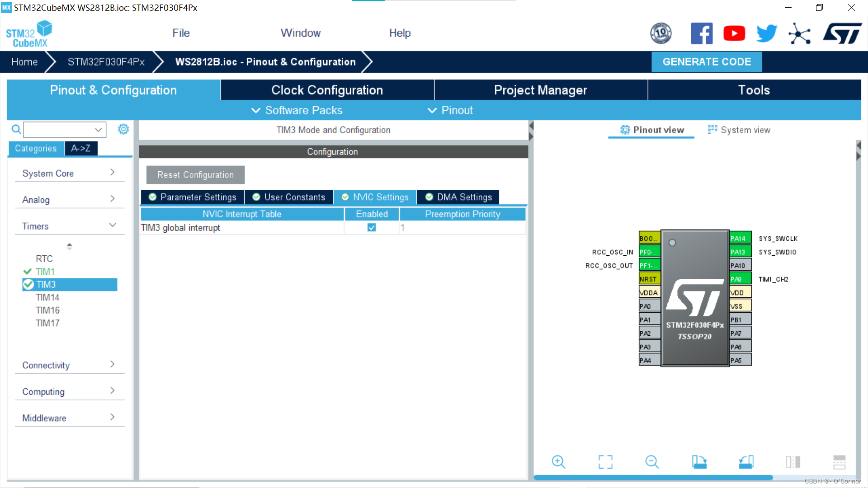Click the GENERATE CODE button
This screenshot has height=488, width=868.
coord(707,62)
